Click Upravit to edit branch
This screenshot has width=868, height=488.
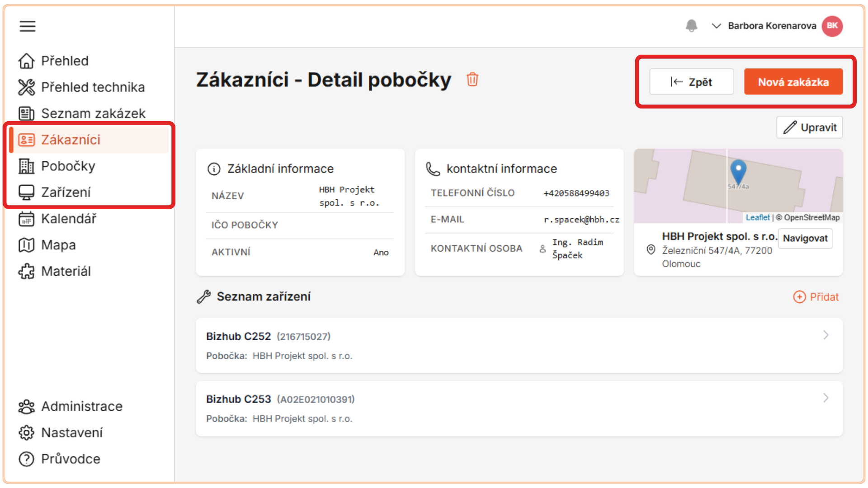tap(809, 127)
